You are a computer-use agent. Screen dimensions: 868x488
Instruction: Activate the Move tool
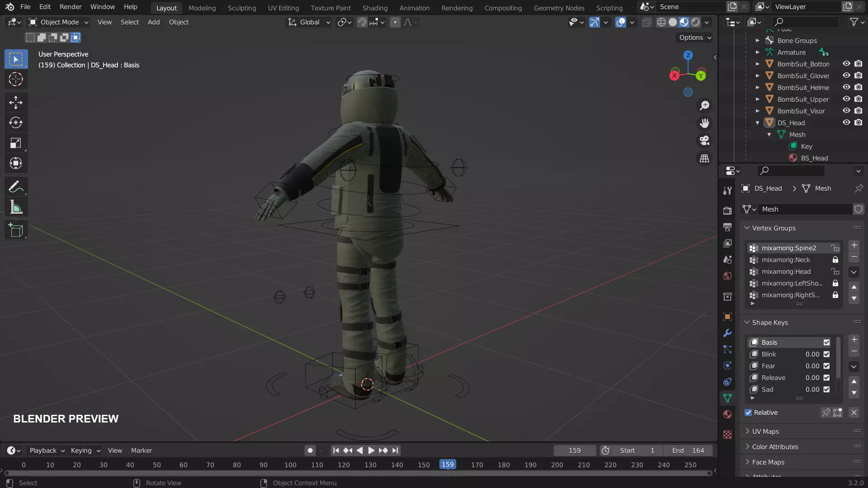coord(16,103)
